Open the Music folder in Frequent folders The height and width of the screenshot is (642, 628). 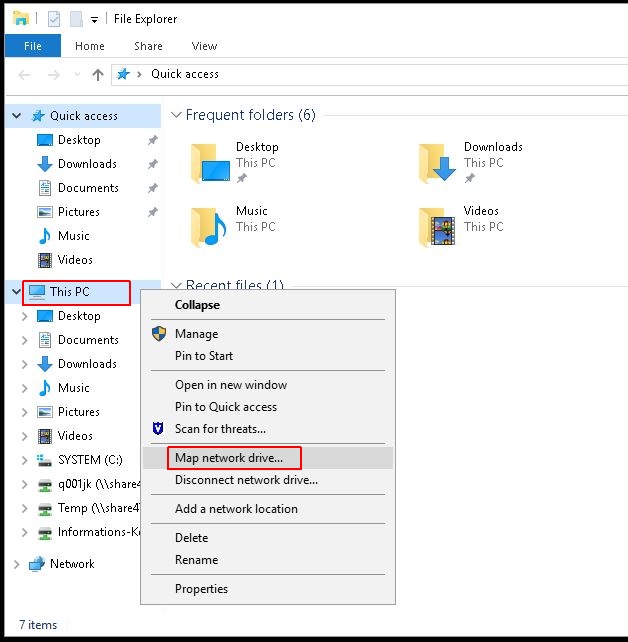point(210,227)
